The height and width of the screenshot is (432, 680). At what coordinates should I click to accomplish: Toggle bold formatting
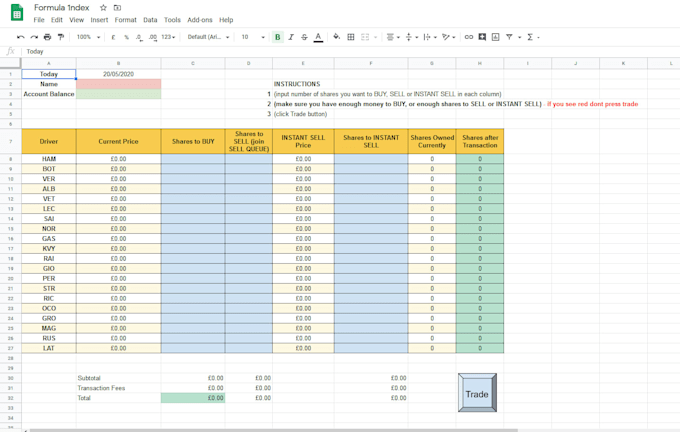click(x=277, y=37)
